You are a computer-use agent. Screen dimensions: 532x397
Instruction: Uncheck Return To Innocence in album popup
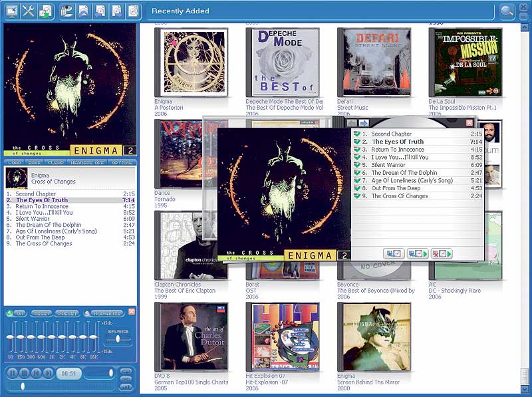357,150
